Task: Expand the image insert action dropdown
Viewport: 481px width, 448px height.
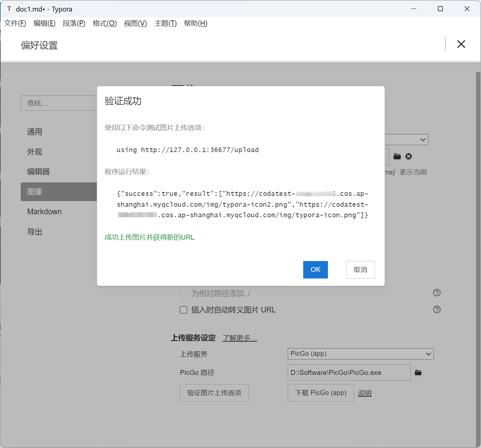Action: point(406,140)
